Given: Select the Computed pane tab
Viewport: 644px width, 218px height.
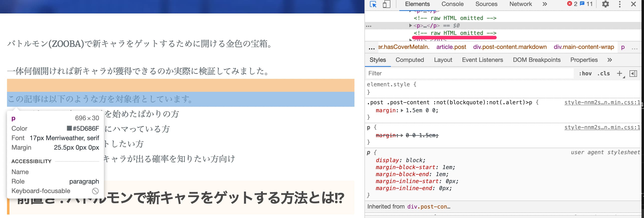Looking at the screenshot, I should (x=410, y=60).
